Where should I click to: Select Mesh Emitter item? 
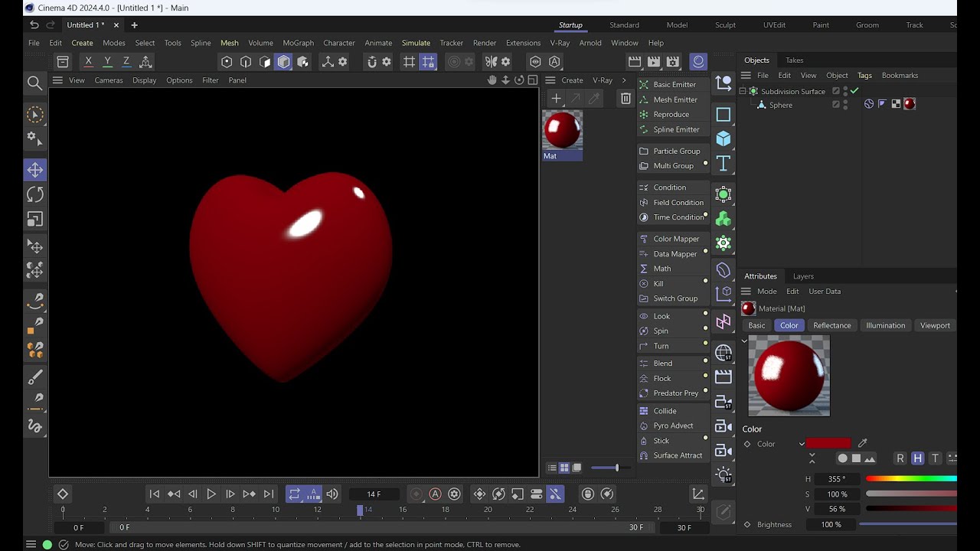point(674,99)
